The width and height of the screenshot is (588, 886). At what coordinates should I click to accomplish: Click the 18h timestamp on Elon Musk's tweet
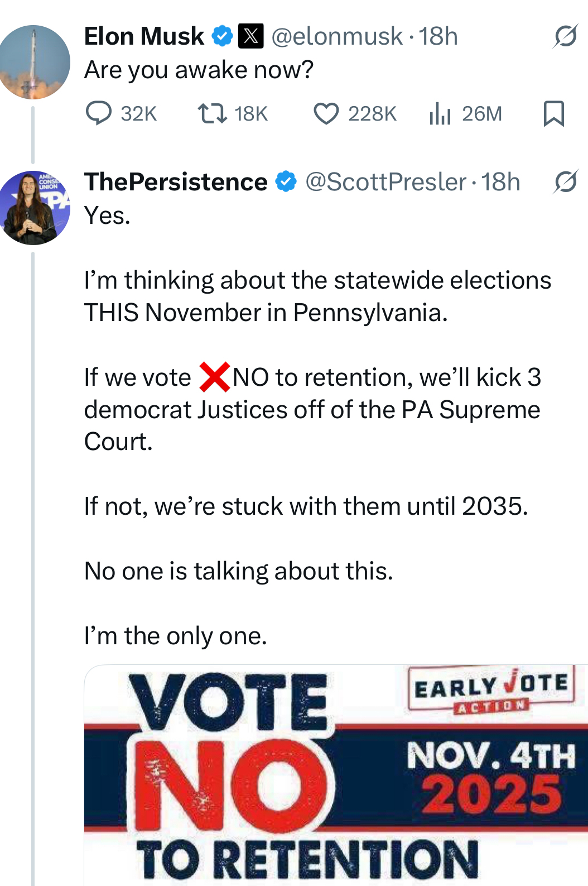438,37
